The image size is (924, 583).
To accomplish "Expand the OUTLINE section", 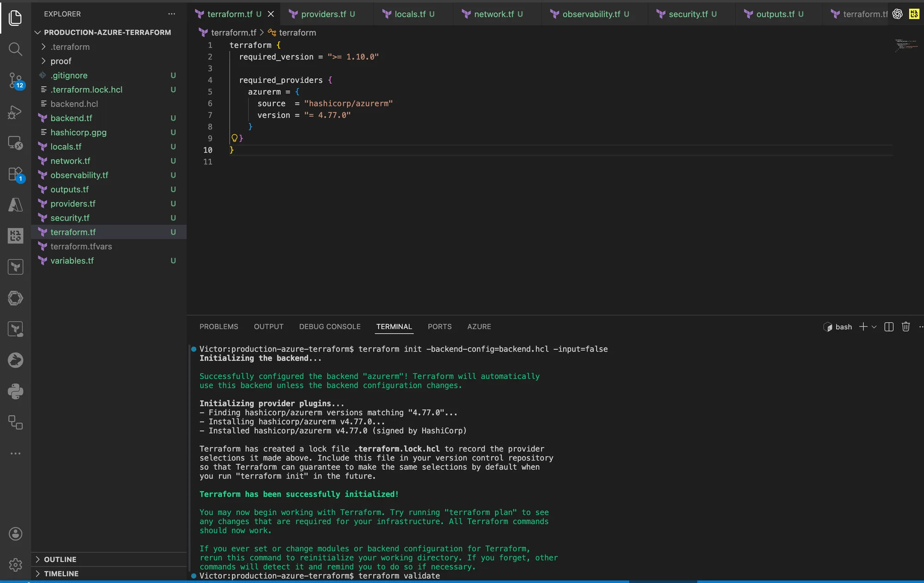I will (109, 559).
